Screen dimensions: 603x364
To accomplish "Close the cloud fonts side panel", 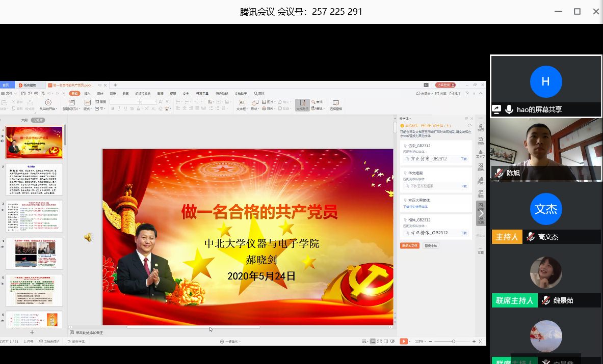I will click(x=472, y=119).
